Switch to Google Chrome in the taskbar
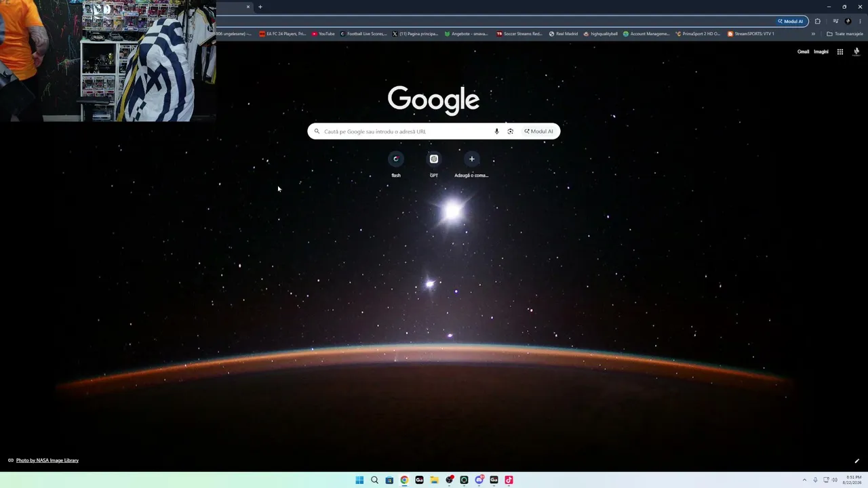The image size is (868, 488). [404, 480]
